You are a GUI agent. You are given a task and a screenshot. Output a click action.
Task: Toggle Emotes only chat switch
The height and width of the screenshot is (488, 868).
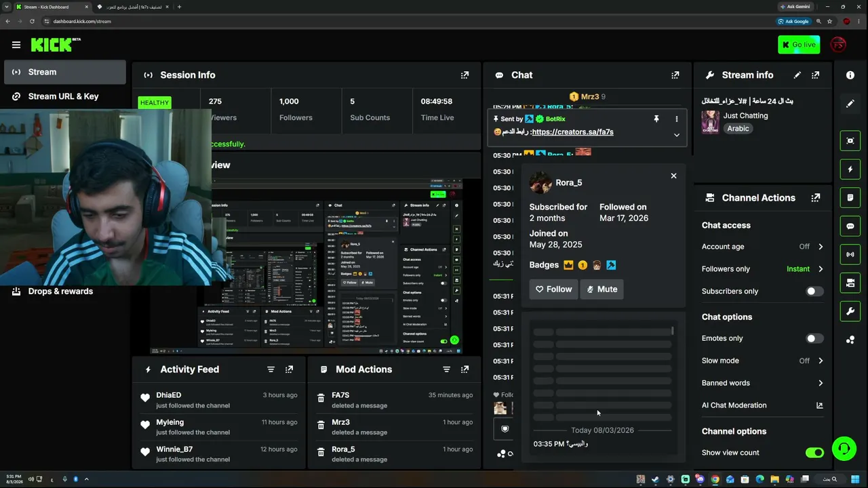[814, 338]
